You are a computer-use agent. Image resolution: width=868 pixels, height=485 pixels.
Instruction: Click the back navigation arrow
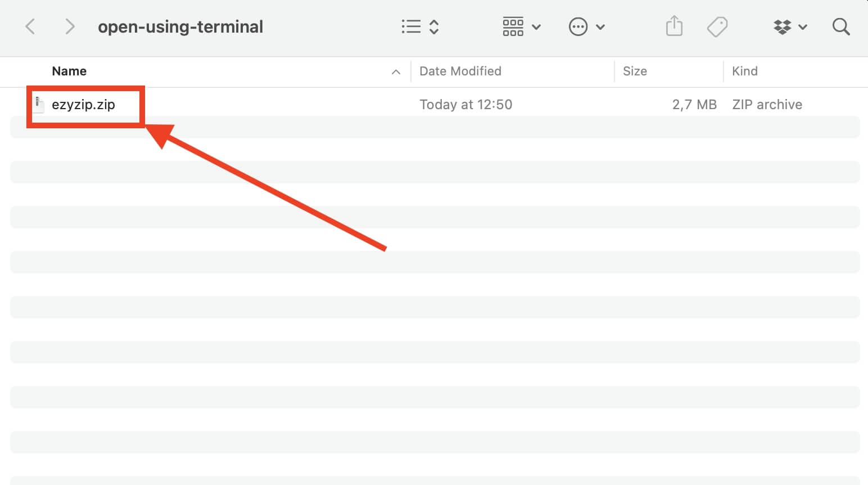30,26
